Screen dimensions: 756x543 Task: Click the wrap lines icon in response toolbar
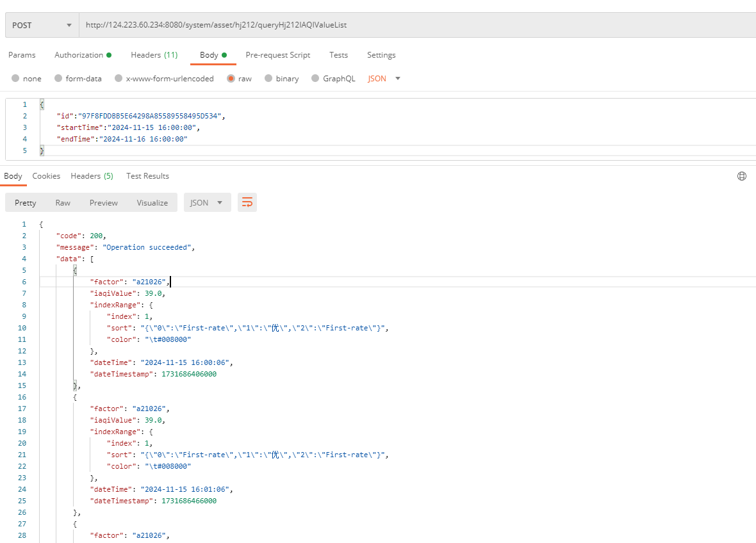[x=247, y=202]
